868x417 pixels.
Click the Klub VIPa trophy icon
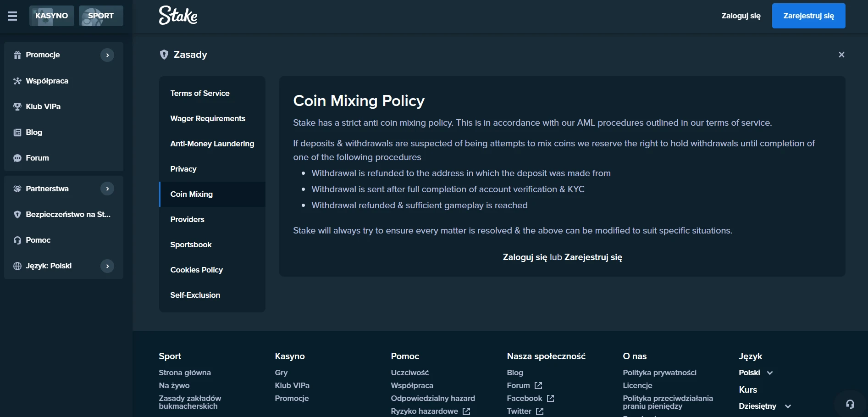17,106
